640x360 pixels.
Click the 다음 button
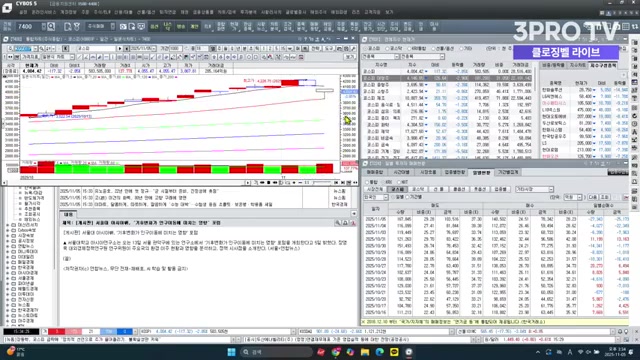tap(593, 197)
